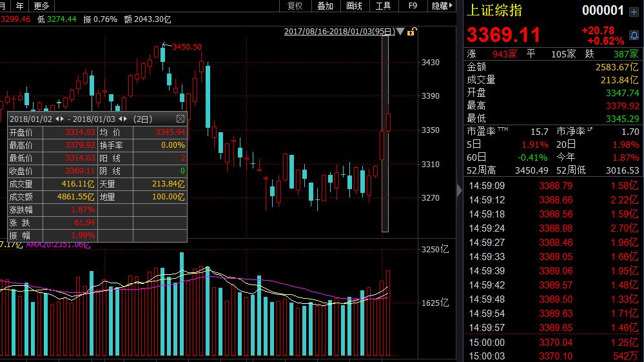The image size is (644, 362).
Task: Click the 涨 count 943家
Action: tap(505, 54)
